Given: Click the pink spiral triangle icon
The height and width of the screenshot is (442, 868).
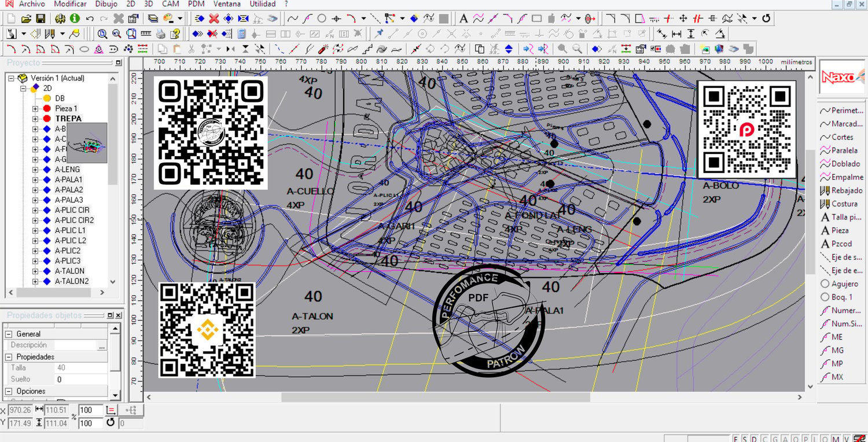Looking at the screenshot, I should (x=99, y=49).
